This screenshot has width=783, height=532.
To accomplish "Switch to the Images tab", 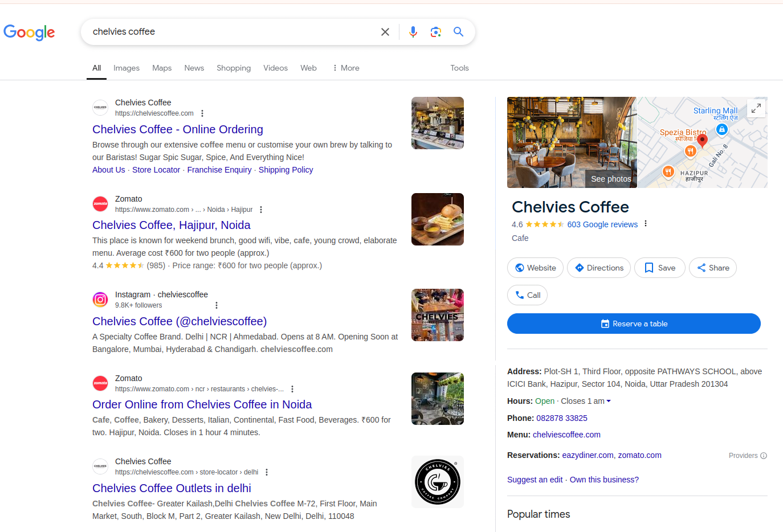I will 126,68.
